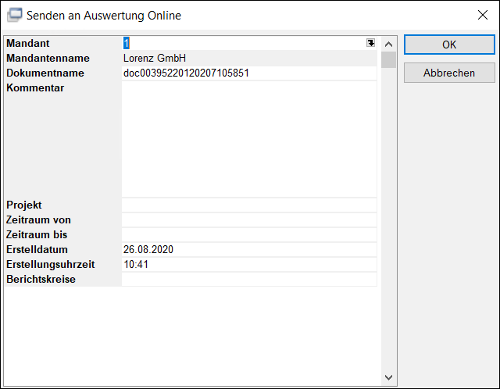Click the Zeitraum bis field

249,235
